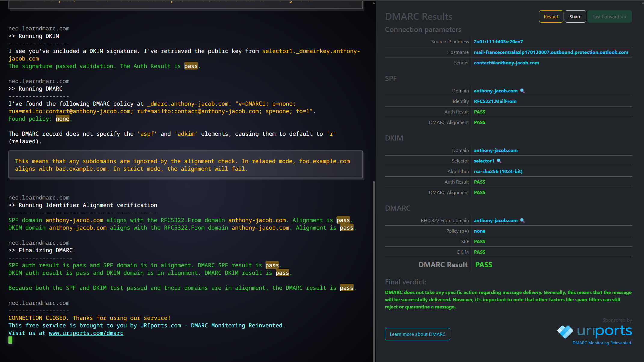Click magnifier icon next to SPF domain
The height and width of the screenshot is (362, 644).
pos(522,91)
